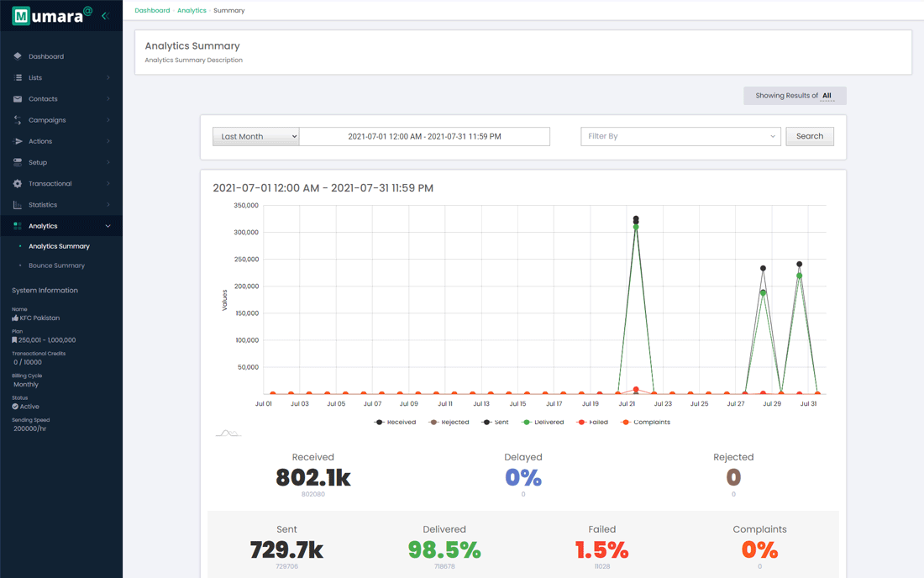Click the Transactional gear icon
Viewport: 924px width, 578px height.
click(18, 184)
